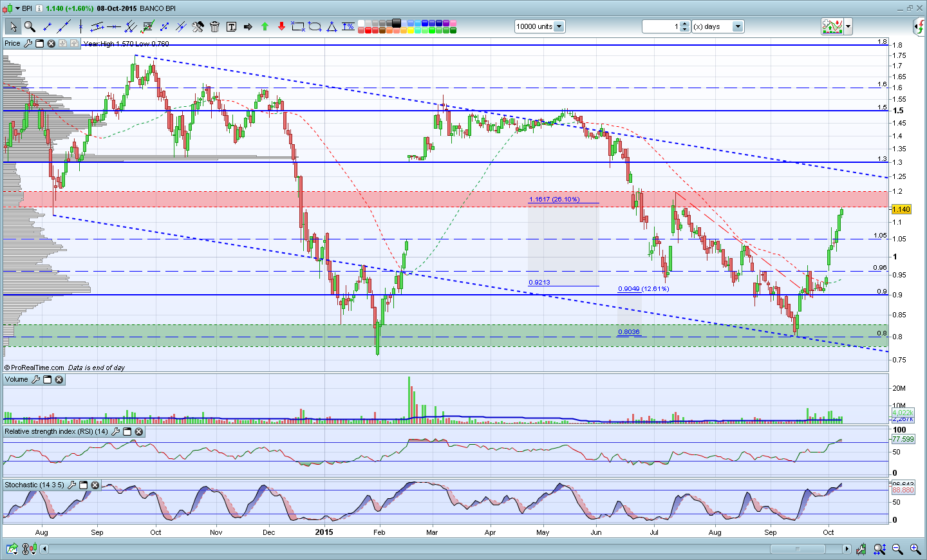
Task: Open Stochastic indicator wrench settings
Action: pos(71,485)
